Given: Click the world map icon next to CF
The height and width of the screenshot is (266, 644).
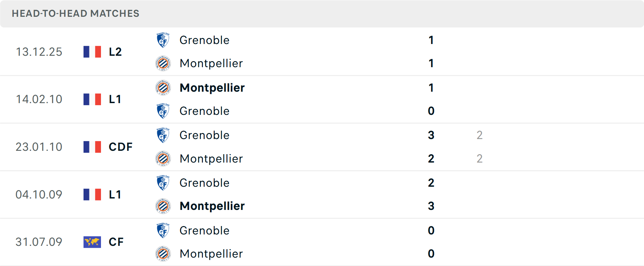Looking at the screenshot, I should coord(92,242).
